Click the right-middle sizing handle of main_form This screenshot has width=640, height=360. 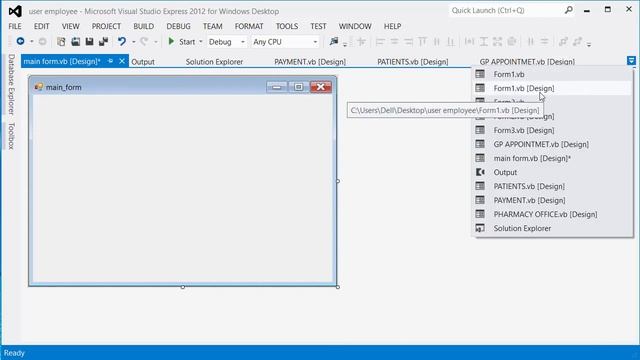[338, 181]
